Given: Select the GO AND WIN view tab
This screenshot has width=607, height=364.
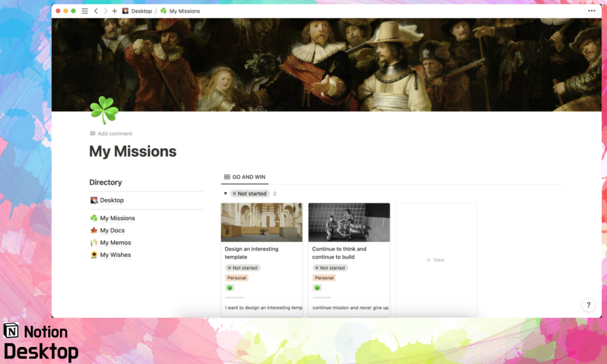Looking at the screenshot, I should coord(245,177).
